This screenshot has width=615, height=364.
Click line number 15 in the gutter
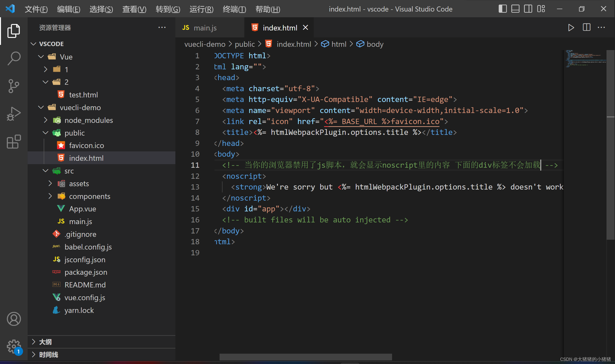[x=195, y=209]
